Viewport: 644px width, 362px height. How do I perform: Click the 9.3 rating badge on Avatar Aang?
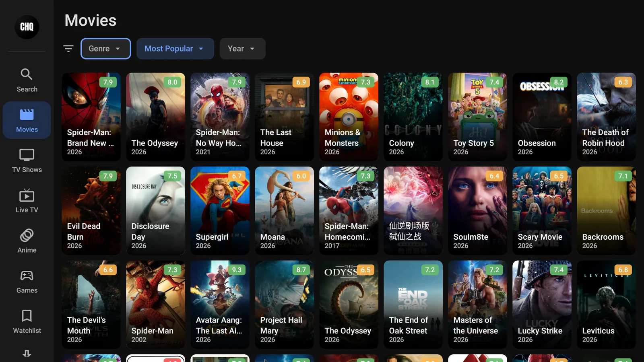click(x=237, y=270)
